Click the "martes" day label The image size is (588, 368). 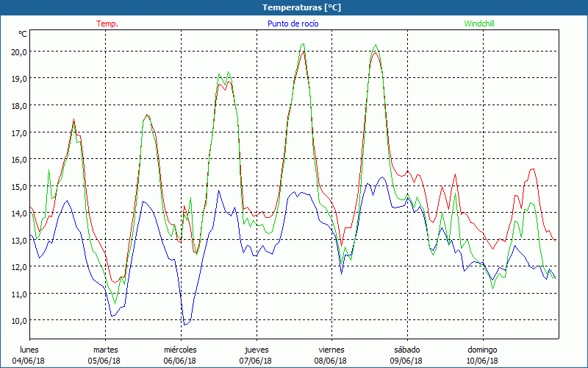[105, 350]
